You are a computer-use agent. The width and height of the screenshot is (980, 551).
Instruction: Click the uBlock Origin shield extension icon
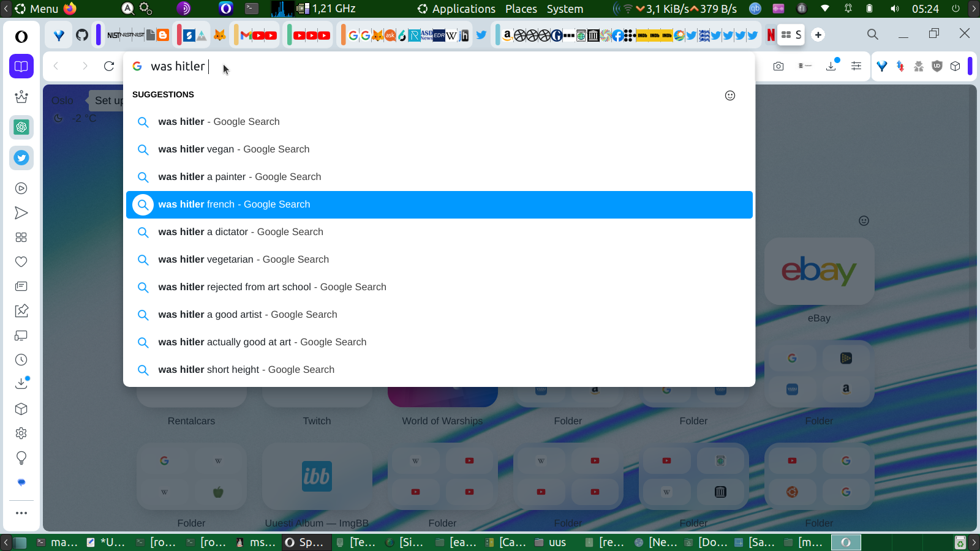click(x=937, y=66)
